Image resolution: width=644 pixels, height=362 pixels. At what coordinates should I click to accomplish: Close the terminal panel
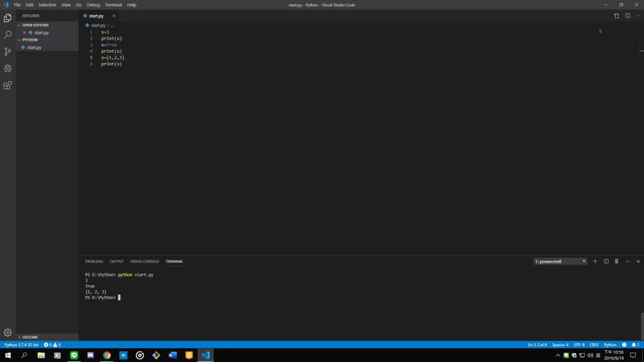(x=638, y=261)
